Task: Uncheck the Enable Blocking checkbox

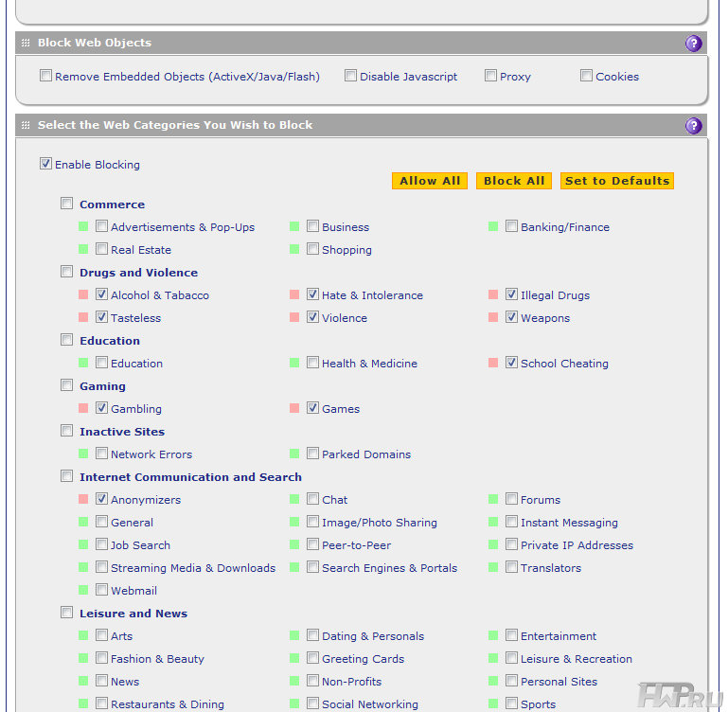Action: pos(45,164)
